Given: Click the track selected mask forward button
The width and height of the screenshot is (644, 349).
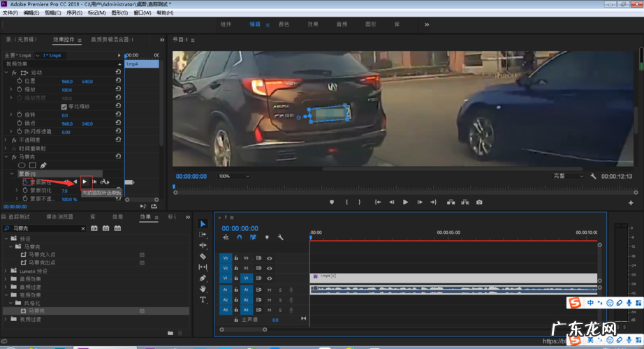Looking at the screenshot, I should coord(85,181).
